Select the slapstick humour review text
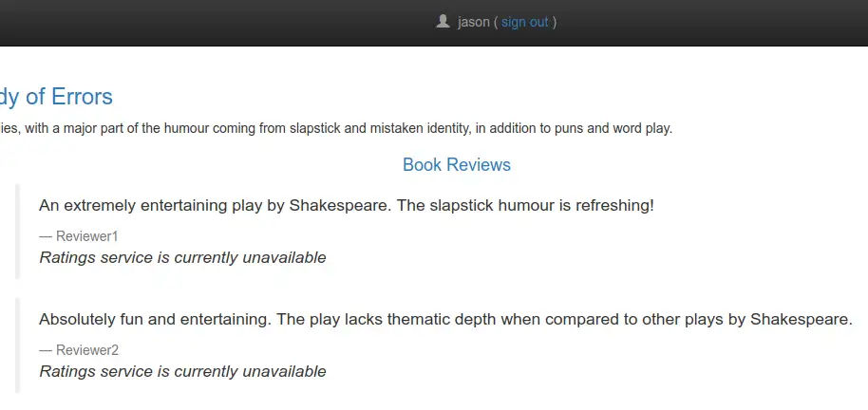Screen dimensions: 868x410 [x=347, y=205]
